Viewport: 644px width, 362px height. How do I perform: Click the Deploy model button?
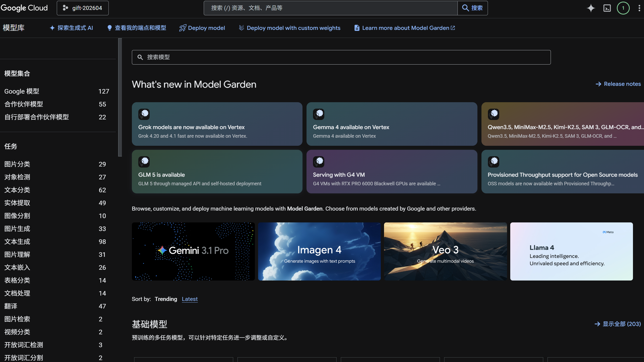[202, 28]
